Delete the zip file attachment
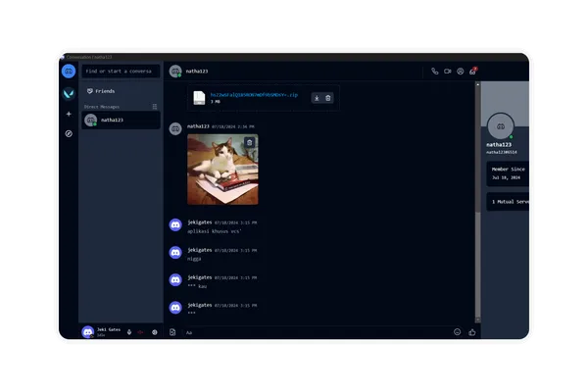The height and width of the screenshot is (392, 588). tap(328, 98)
